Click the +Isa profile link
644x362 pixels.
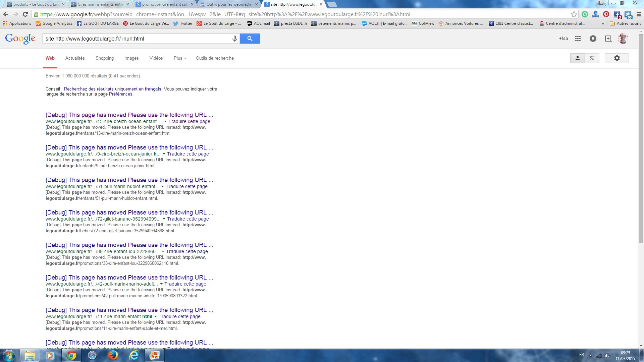(563, 39)
